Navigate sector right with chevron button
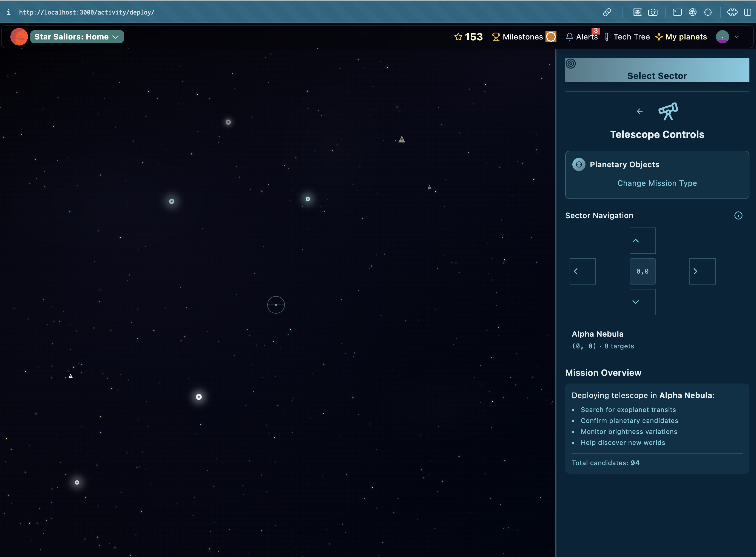 click(702, 271)
